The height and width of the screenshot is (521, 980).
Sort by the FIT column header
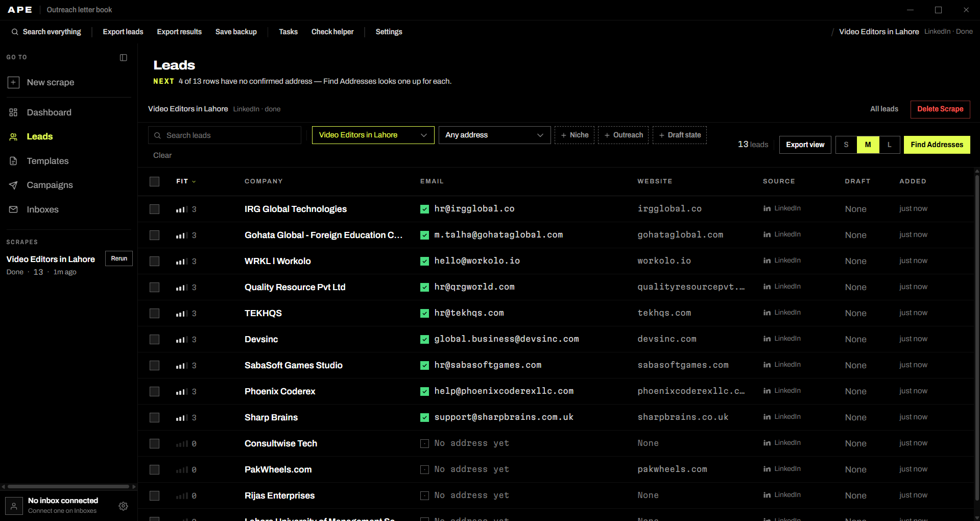click(x=186, y=181)
